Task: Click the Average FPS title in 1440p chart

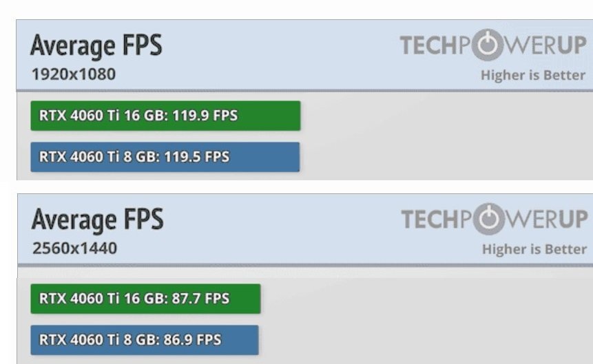Action: click(98, 220)
